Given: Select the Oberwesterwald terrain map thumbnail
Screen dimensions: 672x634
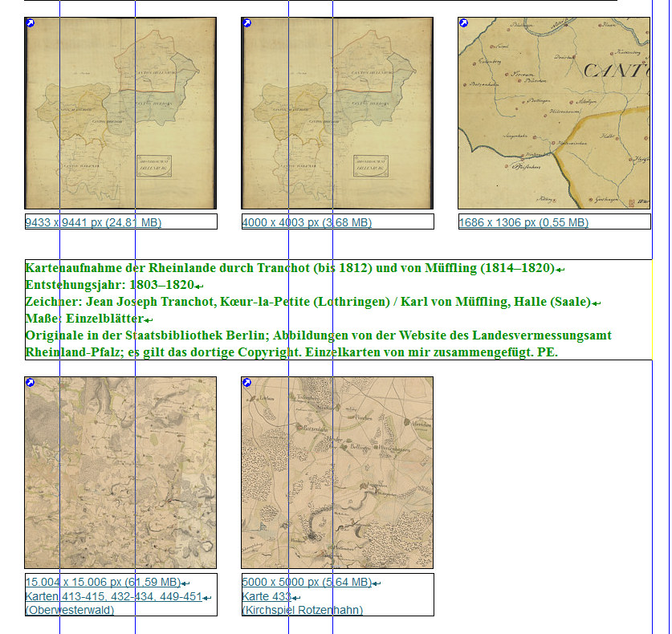Looking at the screenshot, I should 120,473.
